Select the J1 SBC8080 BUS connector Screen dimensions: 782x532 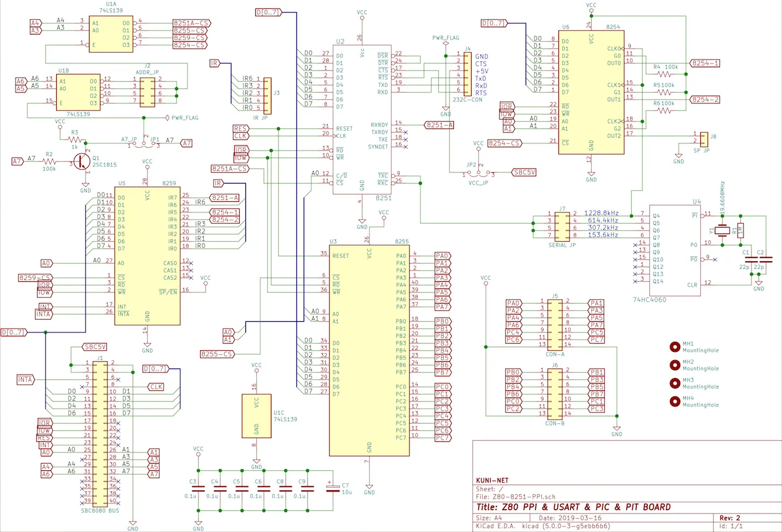[x=100, y=434]
